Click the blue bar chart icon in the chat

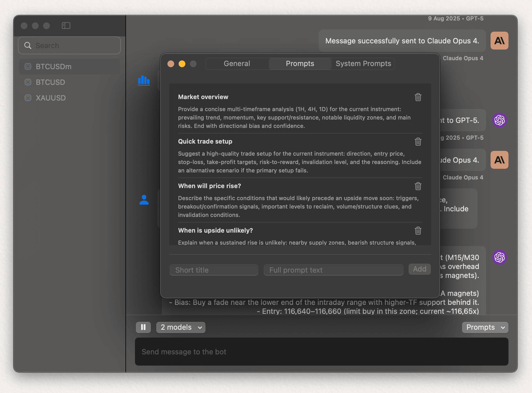(x=144, y=81)
